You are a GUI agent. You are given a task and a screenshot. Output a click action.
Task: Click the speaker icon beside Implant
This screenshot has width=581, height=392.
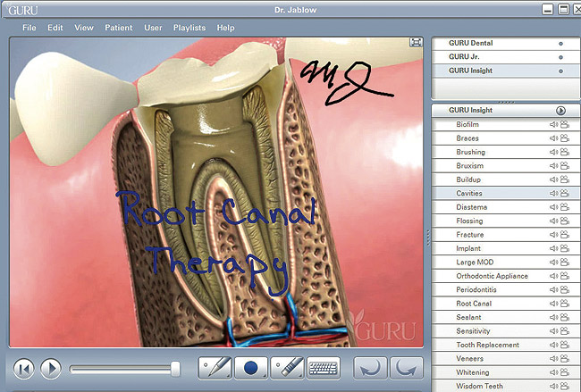click(x=554, y=248)
